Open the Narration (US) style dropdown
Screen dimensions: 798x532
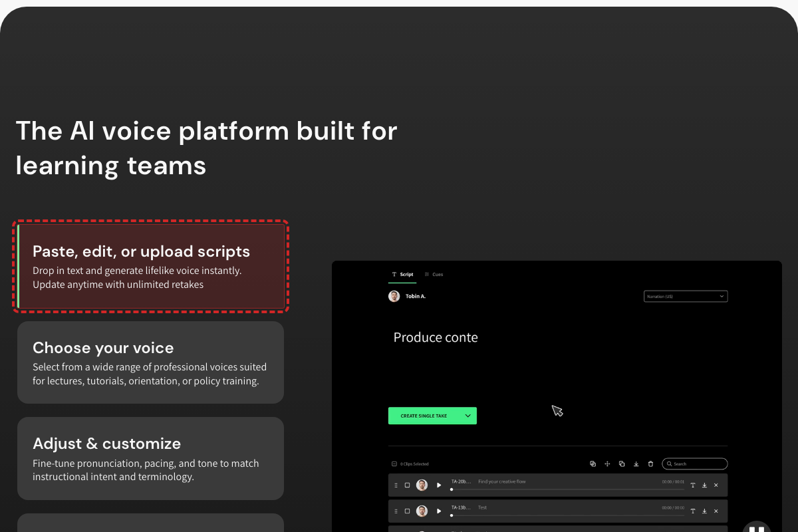686,297
